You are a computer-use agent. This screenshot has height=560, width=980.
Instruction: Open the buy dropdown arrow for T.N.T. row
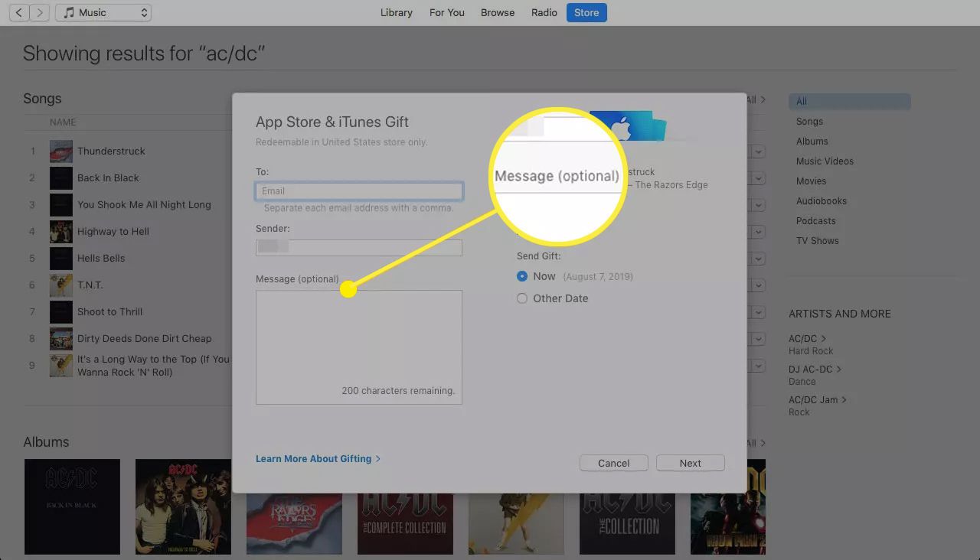(759, 285)
